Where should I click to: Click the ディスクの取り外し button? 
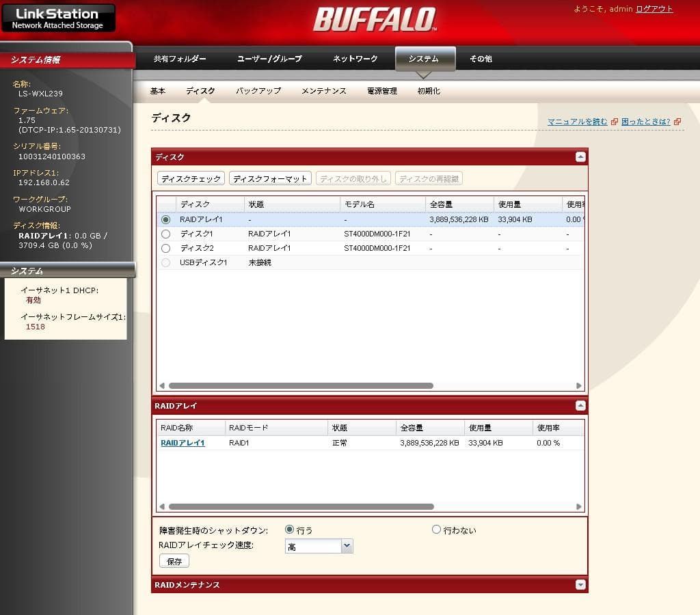click(353, 178)
